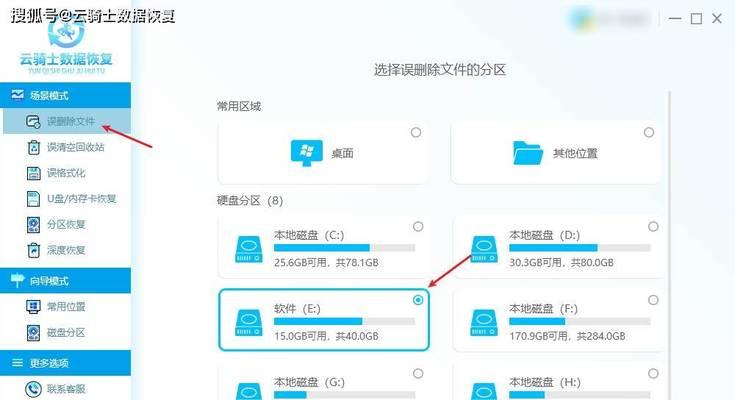Click the 软件 (E:) usage bar
The image size is (735, 400).
[x=345, y=322]
